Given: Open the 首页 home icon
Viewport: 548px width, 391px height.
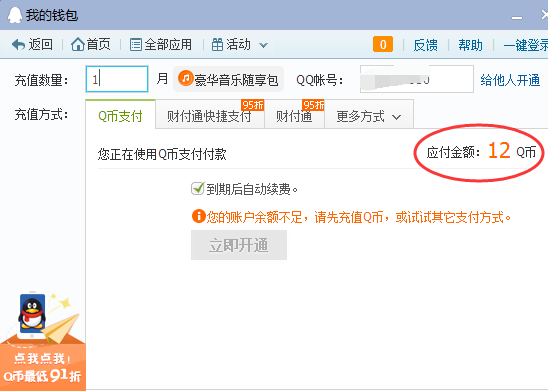Looking at the screenshot, I should [78, 44].
